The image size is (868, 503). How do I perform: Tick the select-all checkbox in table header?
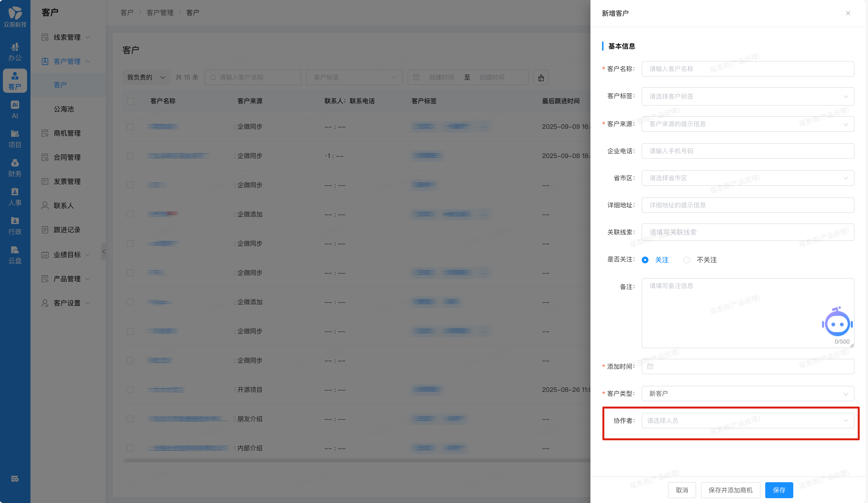(x=130, y=101)
